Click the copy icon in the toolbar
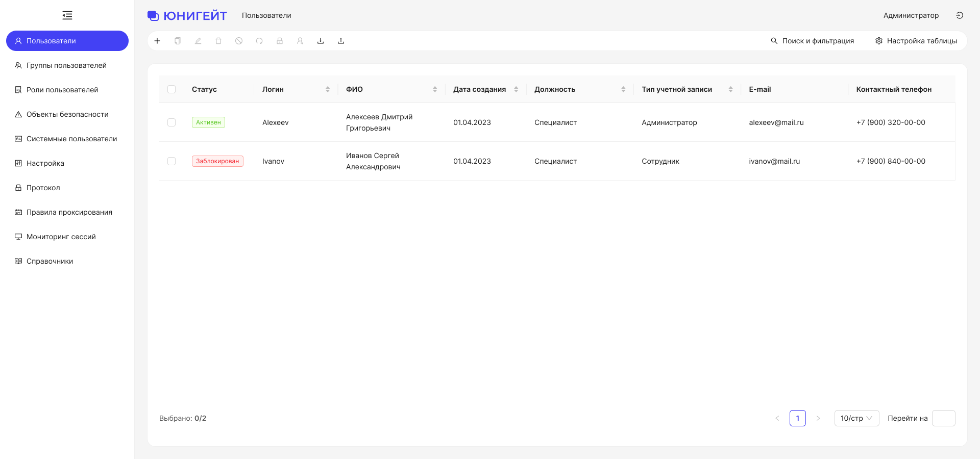 (178, 41)
